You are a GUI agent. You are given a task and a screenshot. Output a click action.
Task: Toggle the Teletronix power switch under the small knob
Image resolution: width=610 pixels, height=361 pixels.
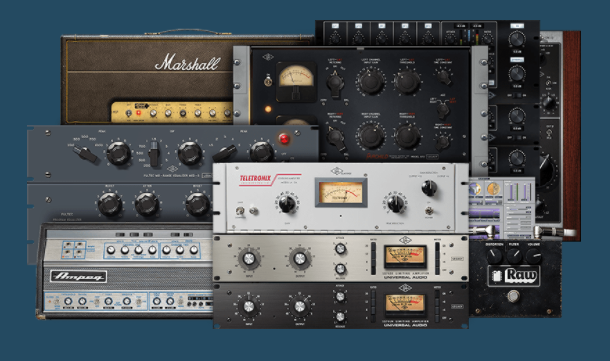click(x=429, y=211)
